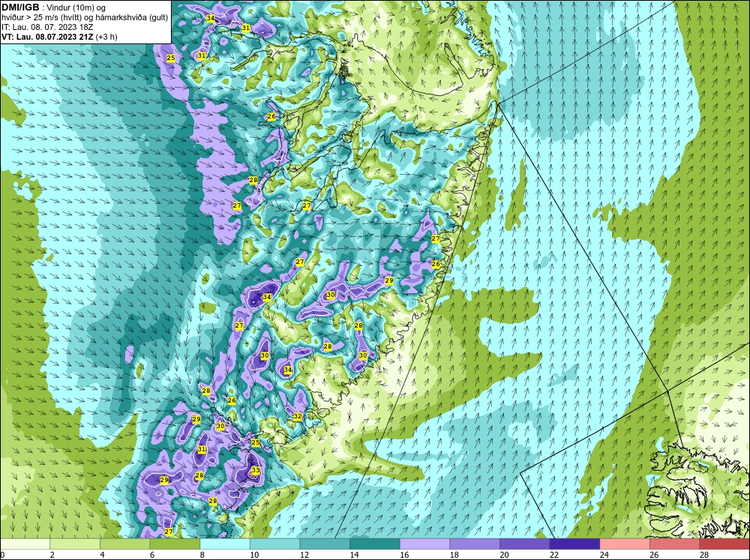Click the yellow gust label reading 33
Viewport: 750px width, 560px height.
tap(256, 470)
